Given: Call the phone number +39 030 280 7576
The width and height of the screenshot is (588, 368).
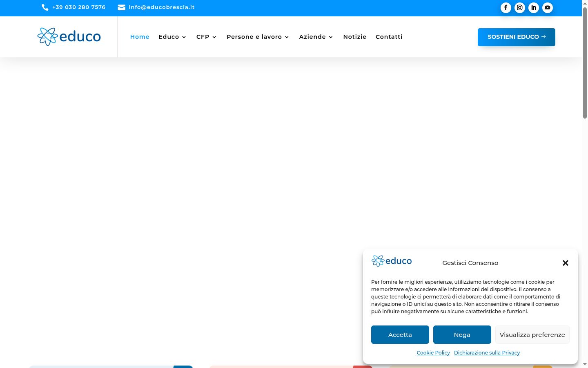Looking at the screenshot, I should point(79,7).
